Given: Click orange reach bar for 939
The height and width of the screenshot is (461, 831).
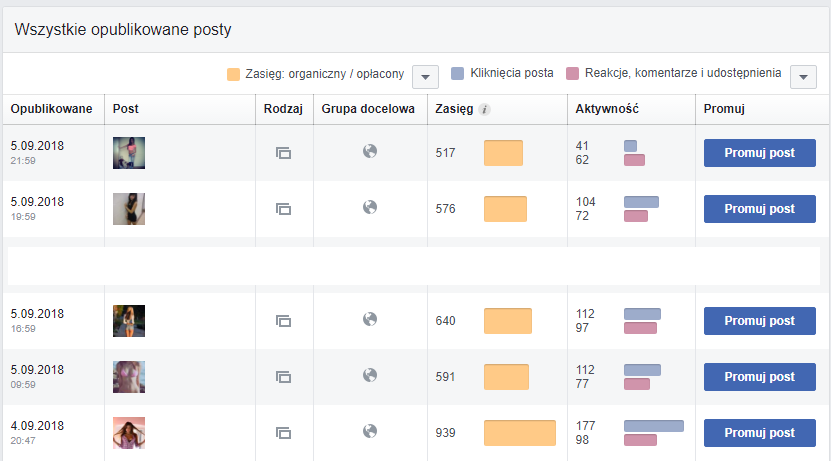Looking at the screenshot, I should click(x=520, y=433).
